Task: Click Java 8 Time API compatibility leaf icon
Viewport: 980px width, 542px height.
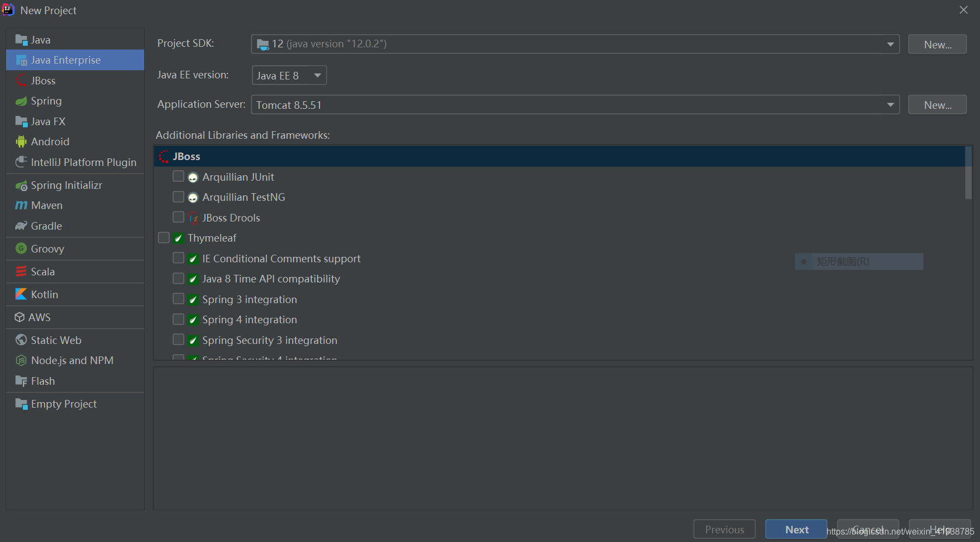Action: pyautogui.click(x=193, y=279)
